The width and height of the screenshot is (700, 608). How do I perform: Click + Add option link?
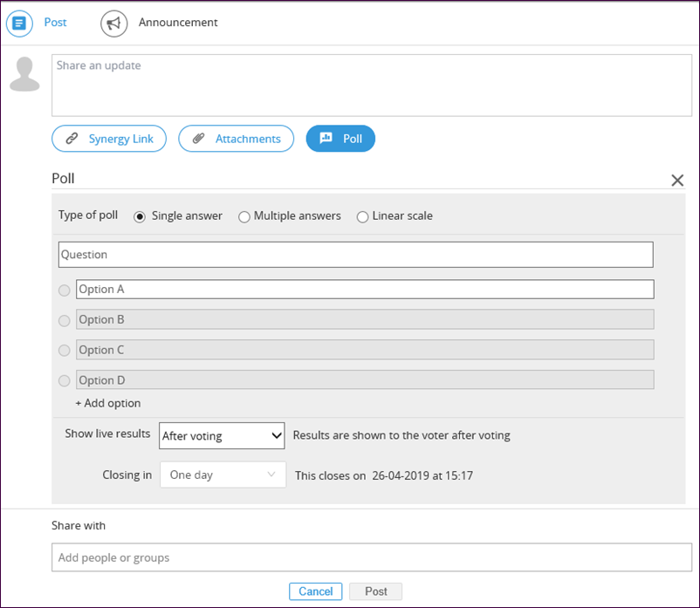[x=108, y=403]
